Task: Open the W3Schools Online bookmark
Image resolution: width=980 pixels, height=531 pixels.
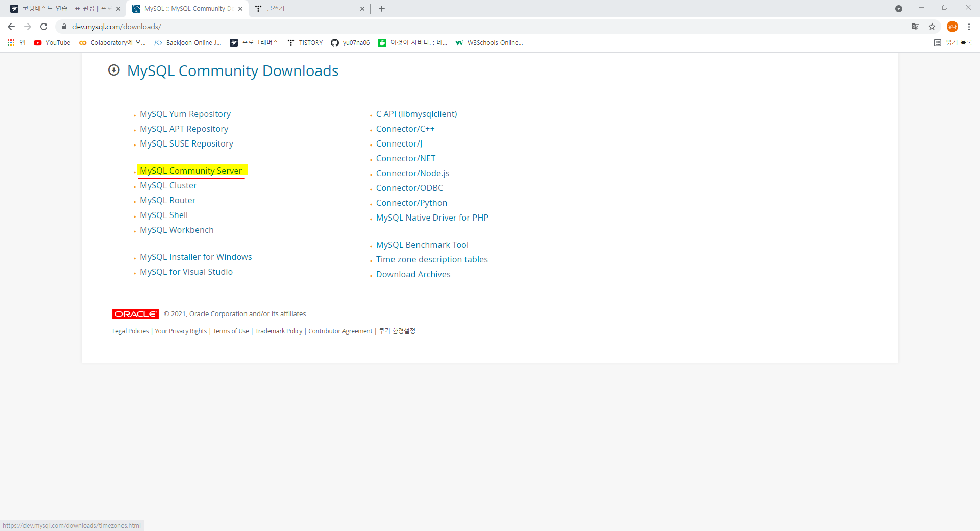Action: [489, 43]
